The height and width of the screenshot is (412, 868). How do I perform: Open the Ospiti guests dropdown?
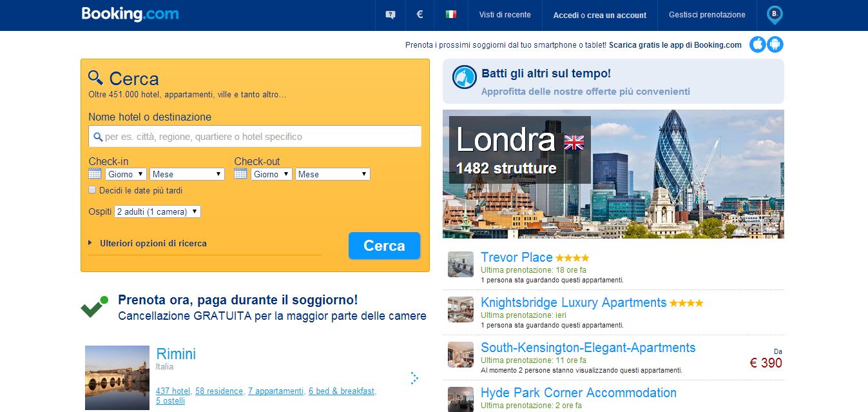tap(157, 211)
